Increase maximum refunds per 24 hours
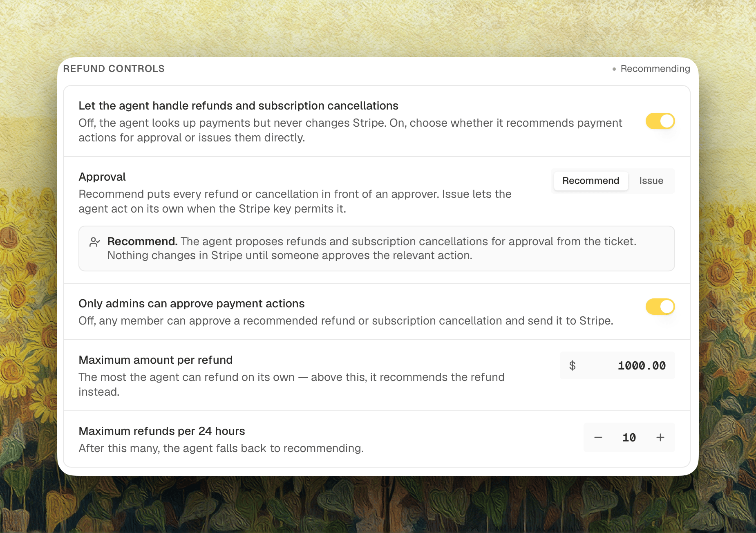The height and width of the screenshot is (533, 756). [660, 437]
